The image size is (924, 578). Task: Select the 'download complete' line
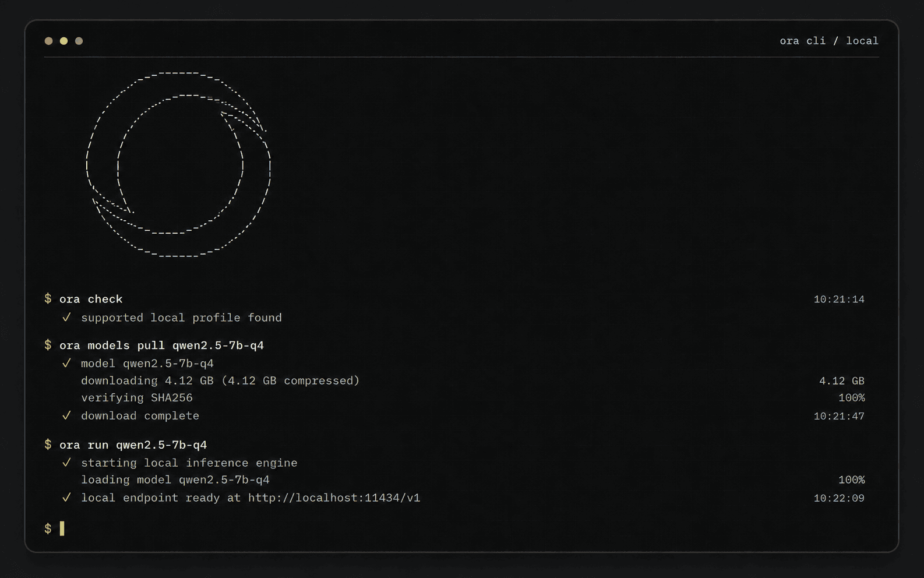point(140,416)
